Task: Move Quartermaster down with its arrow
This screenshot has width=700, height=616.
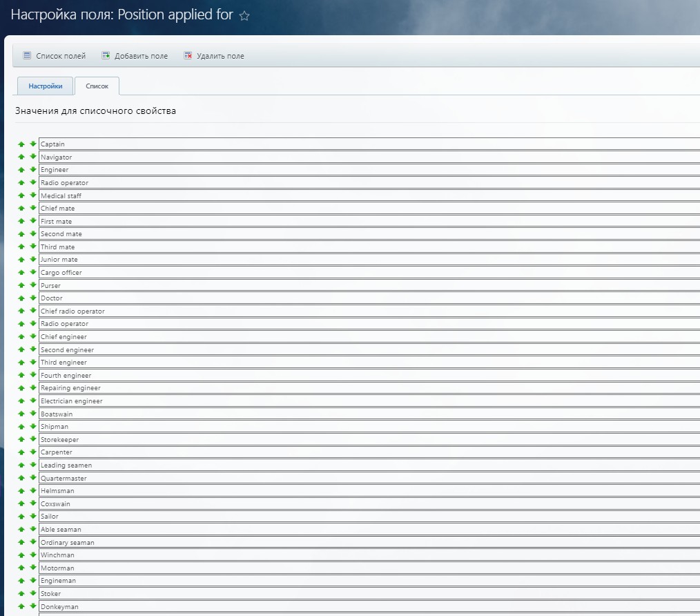Action: coord(33,478)
